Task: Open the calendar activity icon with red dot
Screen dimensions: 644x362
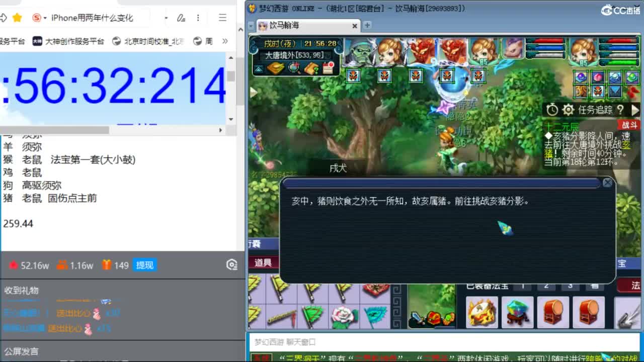Action: (328, 68)
